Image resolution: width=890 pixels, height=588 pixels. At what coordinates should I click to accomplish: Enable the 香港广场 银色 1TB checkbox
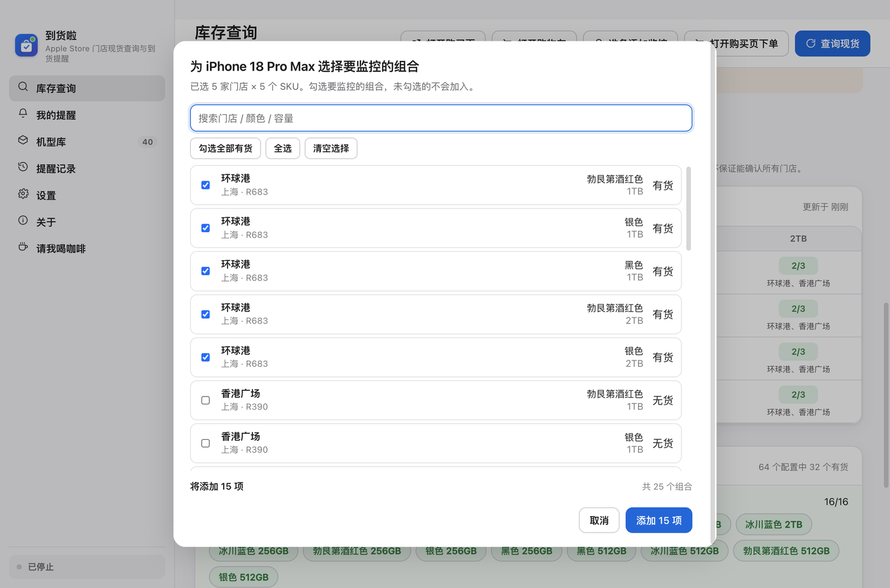point(205,444)
